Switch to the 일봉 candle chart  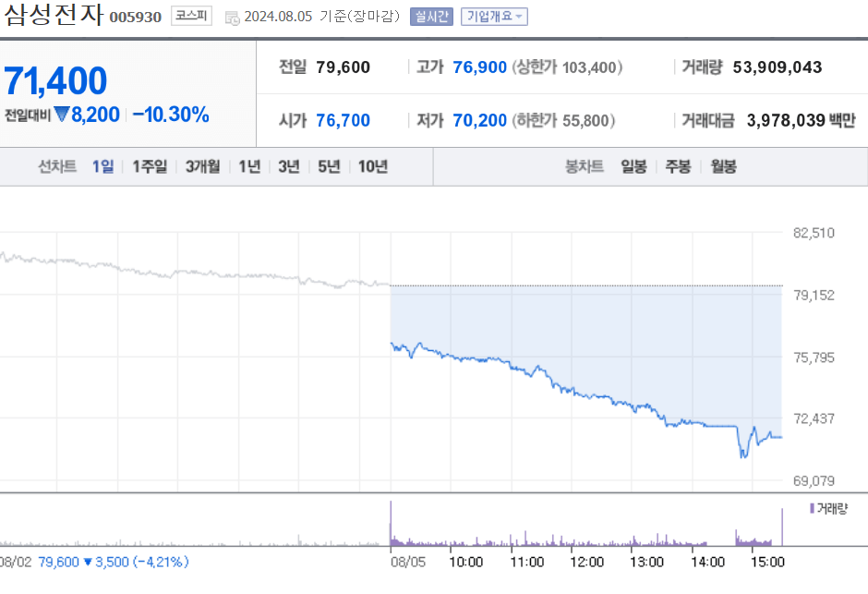(x=633, y=166)
